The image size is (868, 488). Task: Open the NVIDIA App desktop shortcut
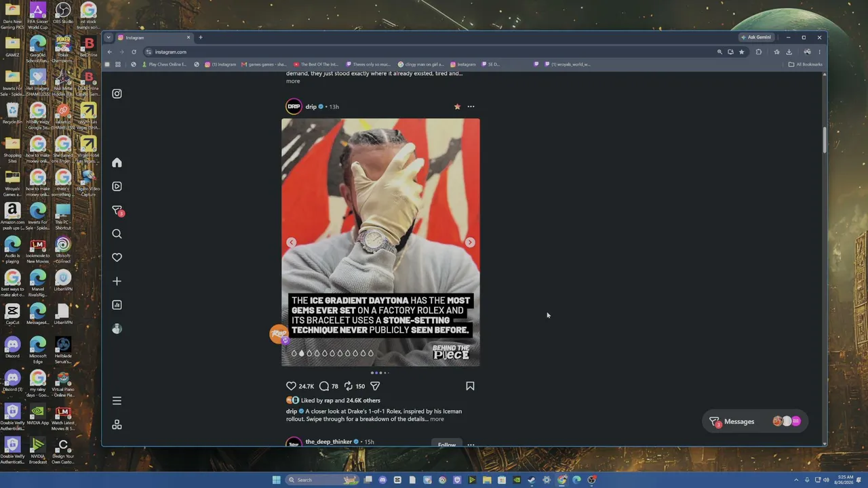point(38,414)
